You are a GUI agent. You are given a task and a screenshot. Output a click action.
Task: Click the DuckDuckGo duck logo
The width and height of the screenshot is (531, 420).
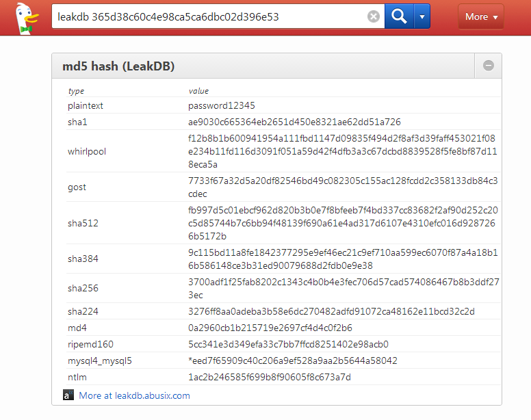27,18
